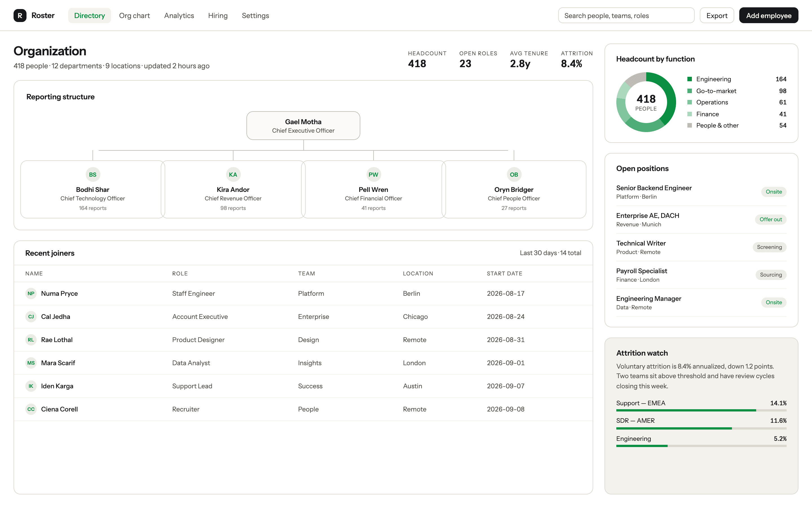This screenshot has width=812, height=508.
Task: Click the Chicago location cell
Action: pos(415,316)
